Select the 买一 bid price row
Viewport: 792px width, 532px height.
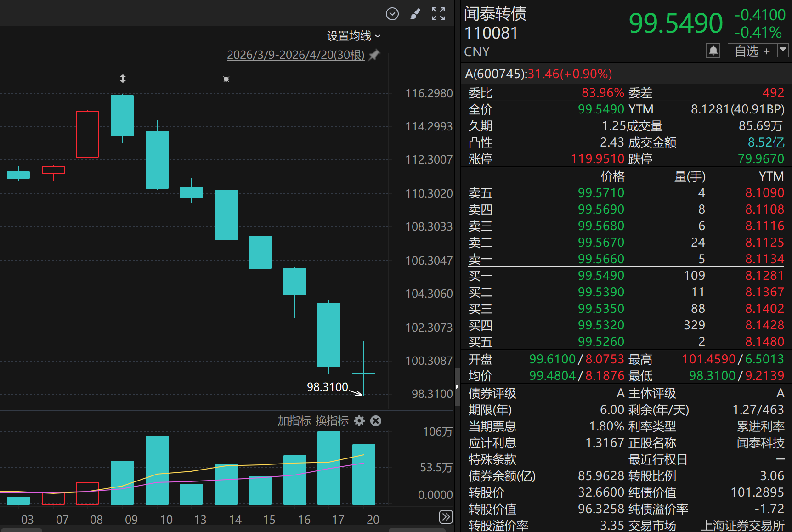tap(601, 275)
